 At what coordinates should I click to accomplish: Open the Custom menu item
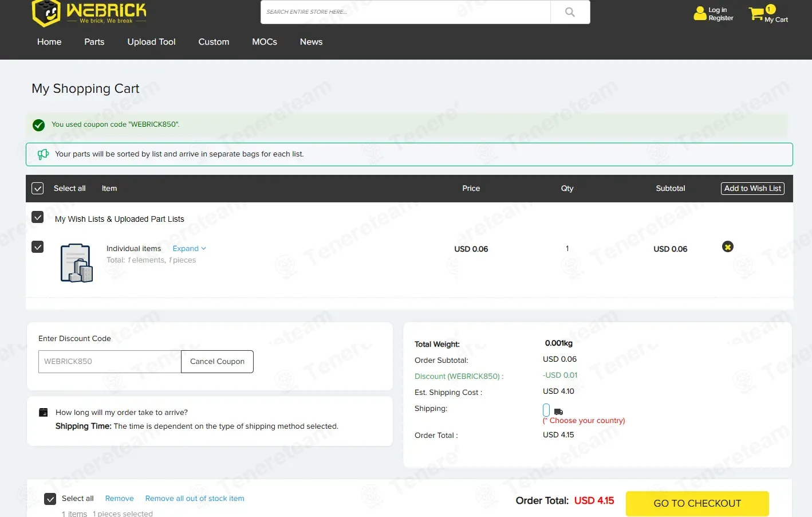pyautogui.click(x=214, y=42)
